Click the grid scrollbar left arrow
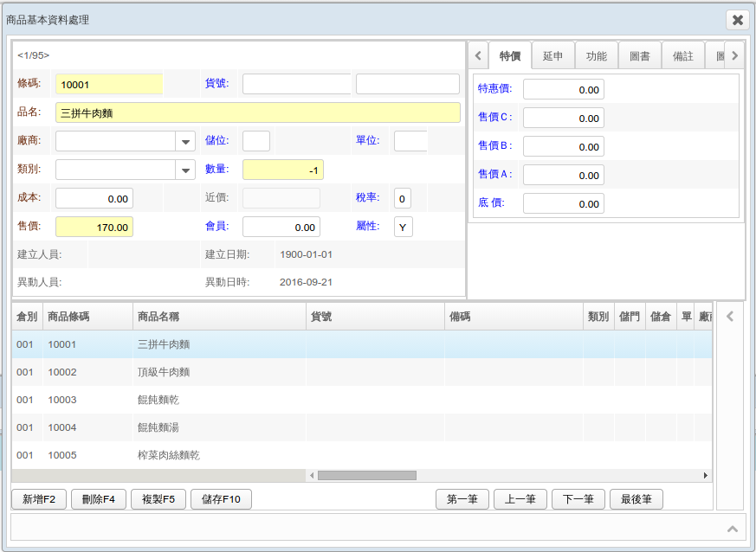Screen dimensions: 756x552 click(312, 475)
